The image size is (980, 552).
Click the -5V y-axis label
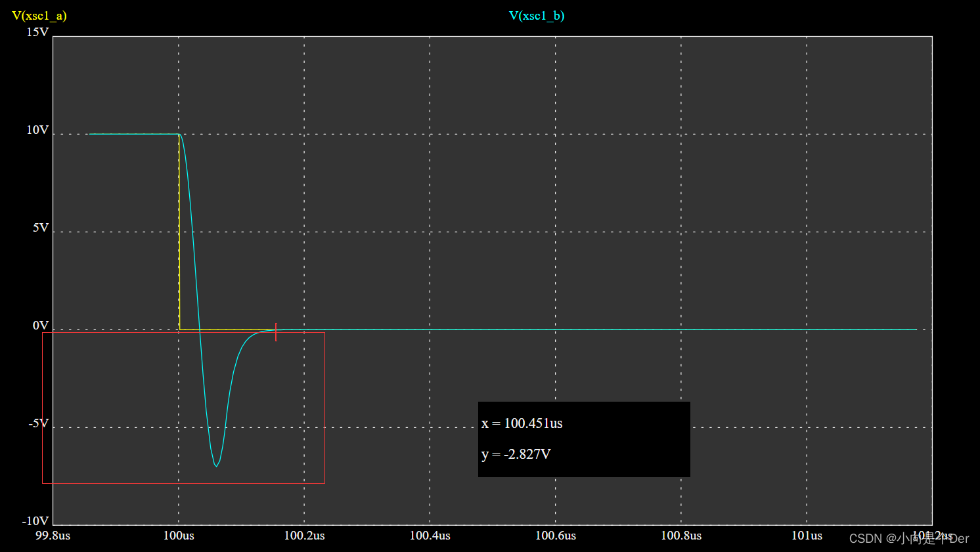coord(39,423)
